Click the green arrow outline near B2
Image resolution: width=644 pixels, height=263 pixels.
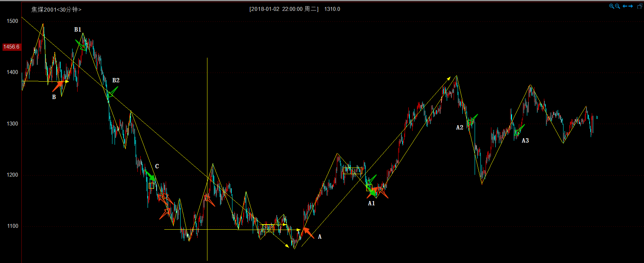[x=112, y=92]
